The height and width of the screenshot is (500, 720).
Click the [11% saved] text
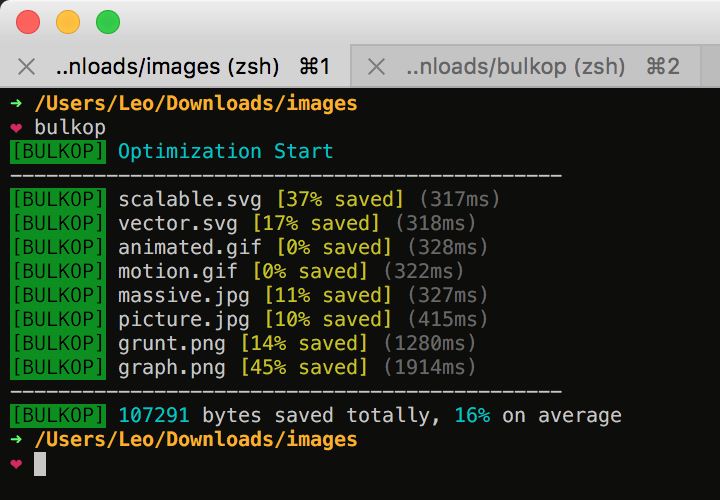[328, 296]
